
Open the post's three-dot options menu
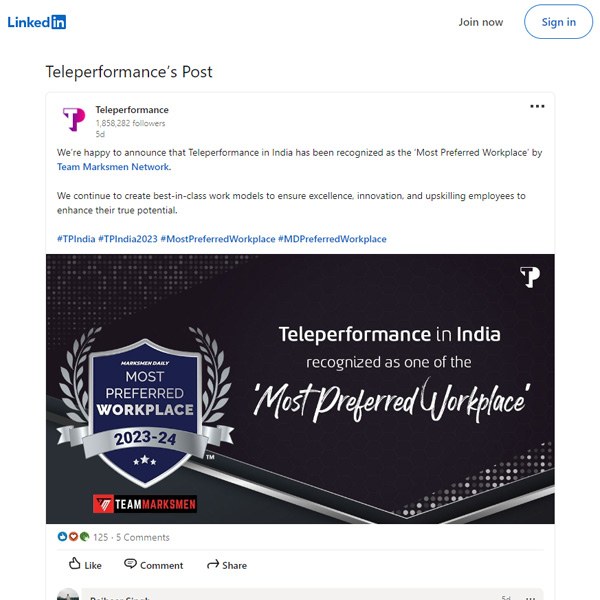coord(537,106)
